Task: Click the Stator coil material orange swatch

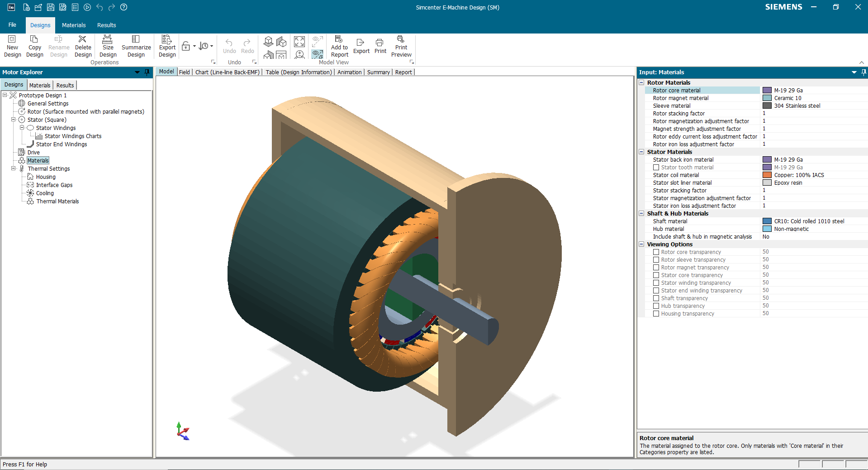Action: point(767,175)
